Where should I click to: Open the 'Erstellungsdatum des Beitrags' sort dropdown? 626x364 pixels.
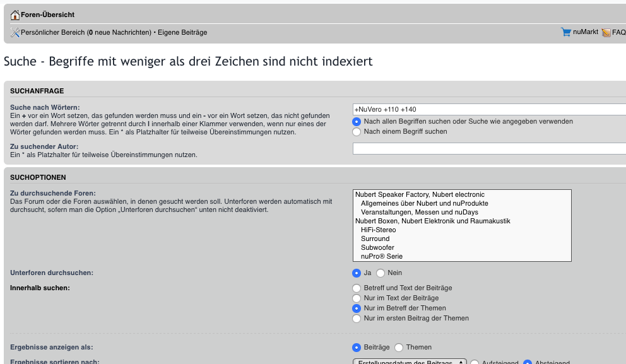click(x=409, y=363)
